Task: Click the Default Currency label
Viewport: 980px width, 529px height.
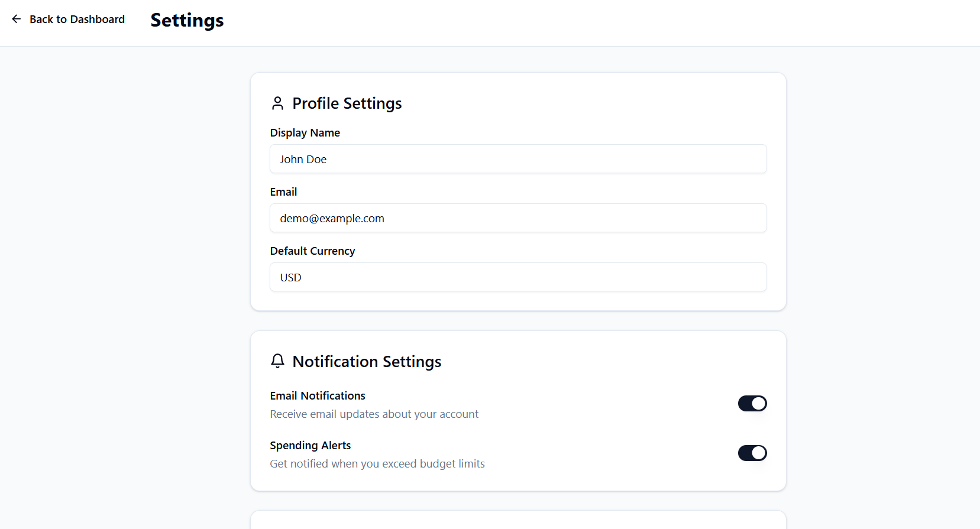Action: pos(313,251)
